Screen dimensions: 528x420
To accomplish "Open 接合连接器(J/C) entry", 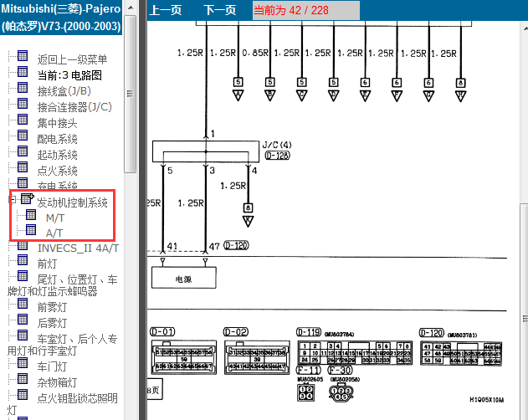I will (x=74, y=107).
